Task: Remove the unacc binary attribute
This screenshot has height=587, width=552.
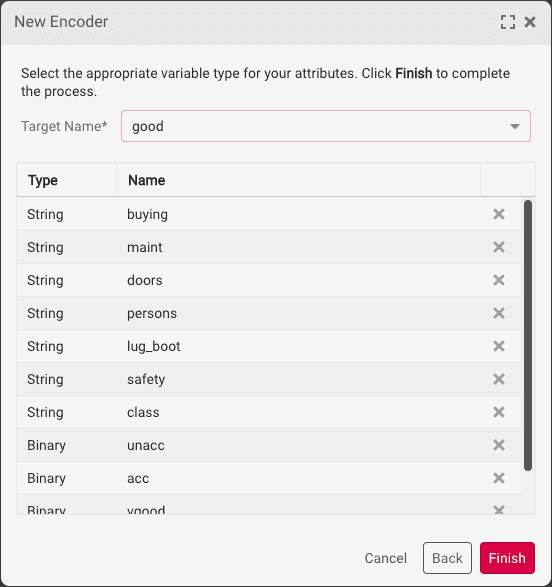Action: (498, 445)
